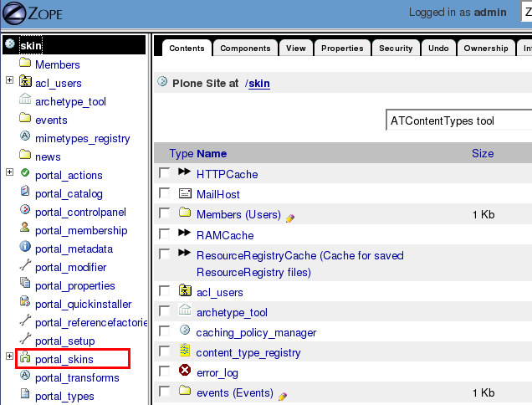This screenshot has height=405, width=532.
Task: Click the mimetypes_registry icon in tree
Action: [25, 136]
